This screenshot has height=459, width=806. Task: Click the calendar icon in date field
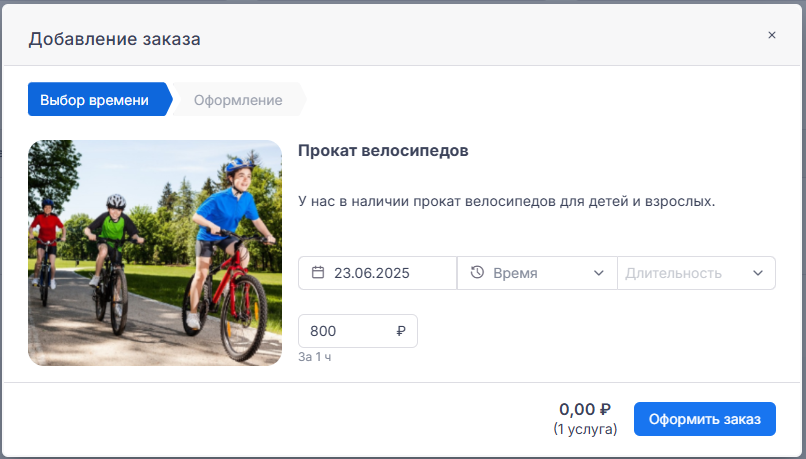pos(318,272)
